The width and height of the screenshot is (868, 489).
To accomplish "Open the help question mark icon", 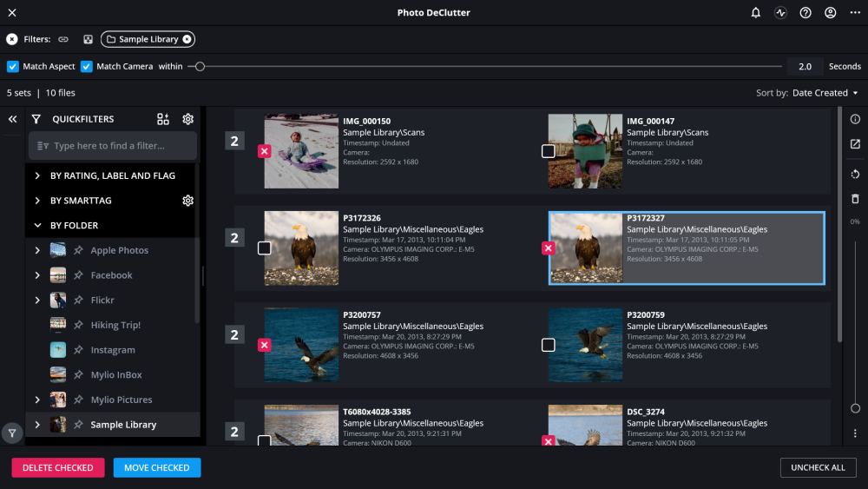I will (x=806, y=13).
